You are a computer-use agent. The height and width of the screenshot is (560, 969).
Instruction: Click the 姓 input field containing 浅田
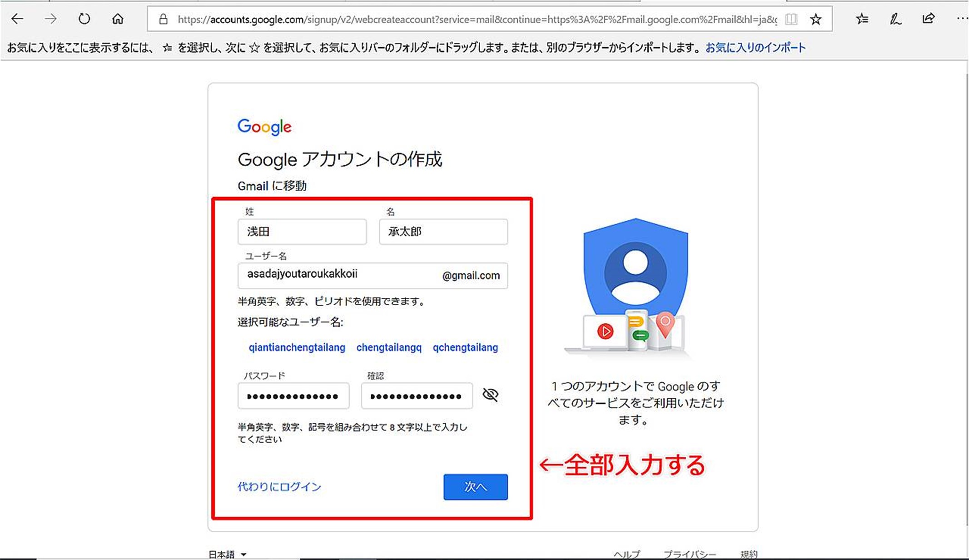pos(302,232)
